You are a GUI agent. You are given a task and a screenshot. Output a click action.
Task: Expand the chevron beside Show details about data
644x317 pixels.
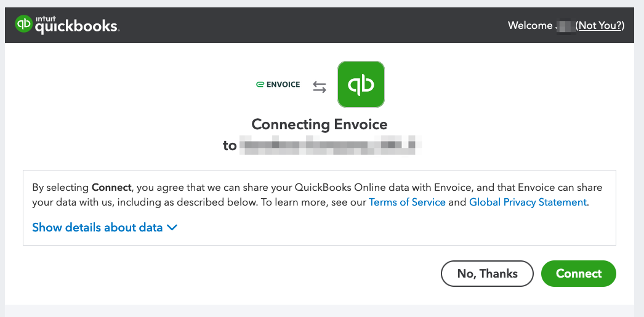[172, 227]
